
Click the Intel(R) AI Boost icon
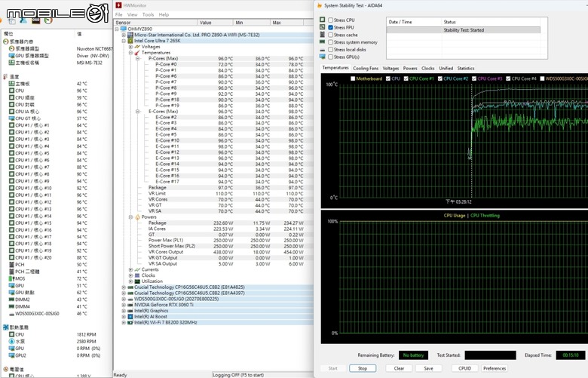pos(130,316)
